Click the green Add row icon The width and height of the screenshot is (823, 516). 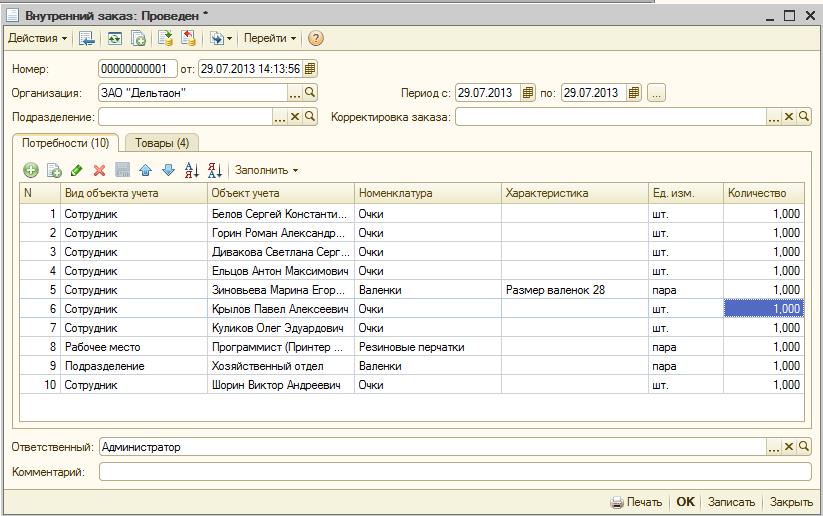pos(31,170)
